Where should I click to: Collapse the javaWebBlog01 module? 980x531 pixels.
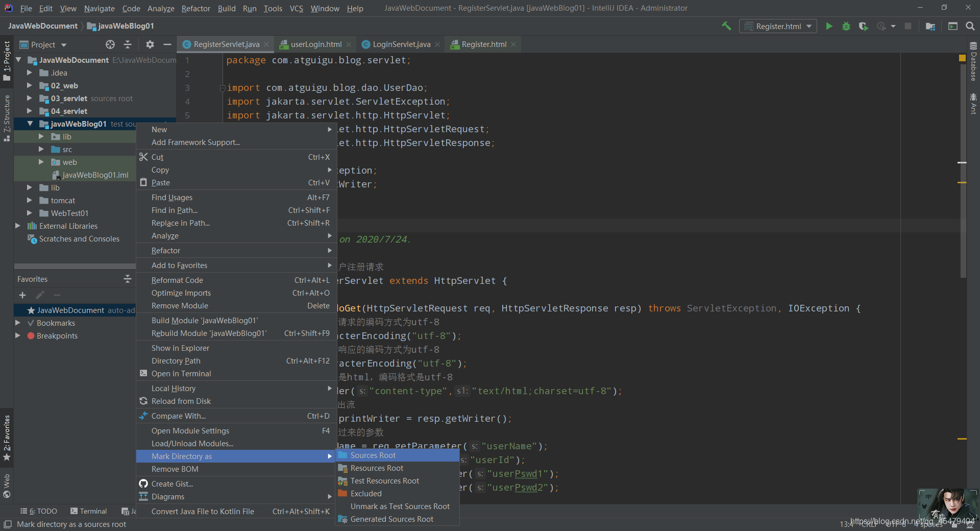point(30,124)
